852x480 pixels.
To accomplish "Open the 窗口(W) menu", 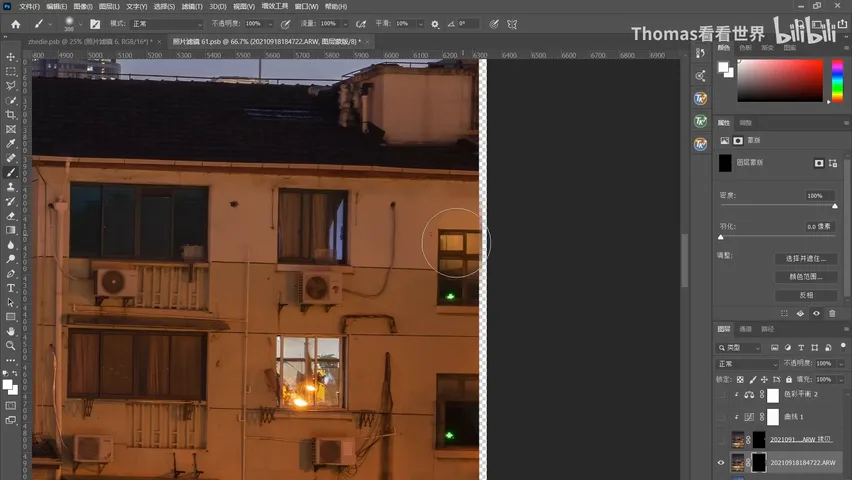I will 306,7.
